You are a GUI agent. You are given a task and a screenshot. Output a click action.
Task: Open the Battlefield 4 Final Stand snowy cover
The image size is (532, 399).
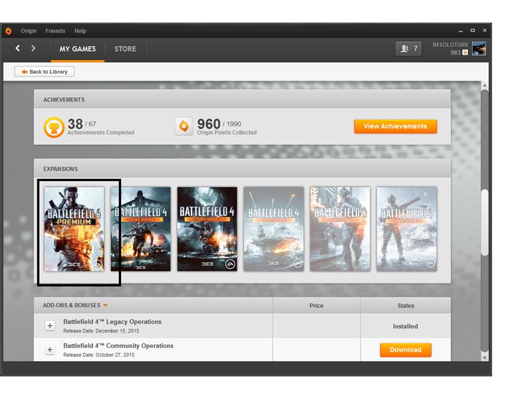(406, 229)
